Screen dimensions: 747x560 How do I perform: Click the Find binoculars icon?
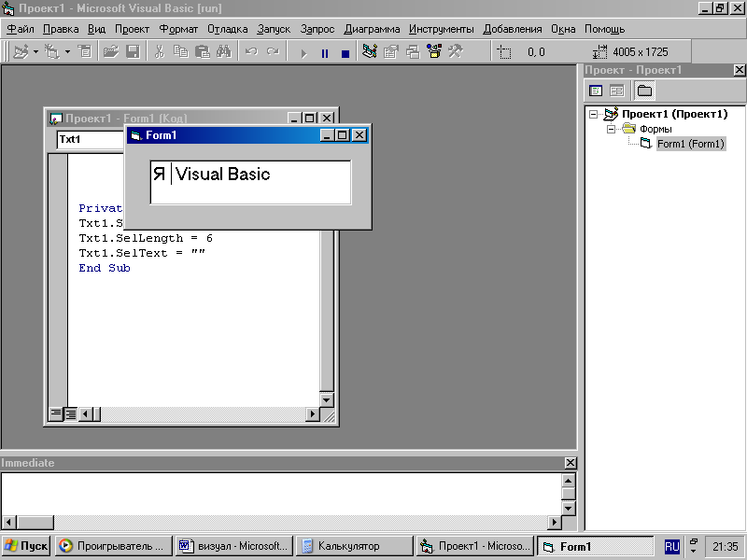[x=224, y=51]
